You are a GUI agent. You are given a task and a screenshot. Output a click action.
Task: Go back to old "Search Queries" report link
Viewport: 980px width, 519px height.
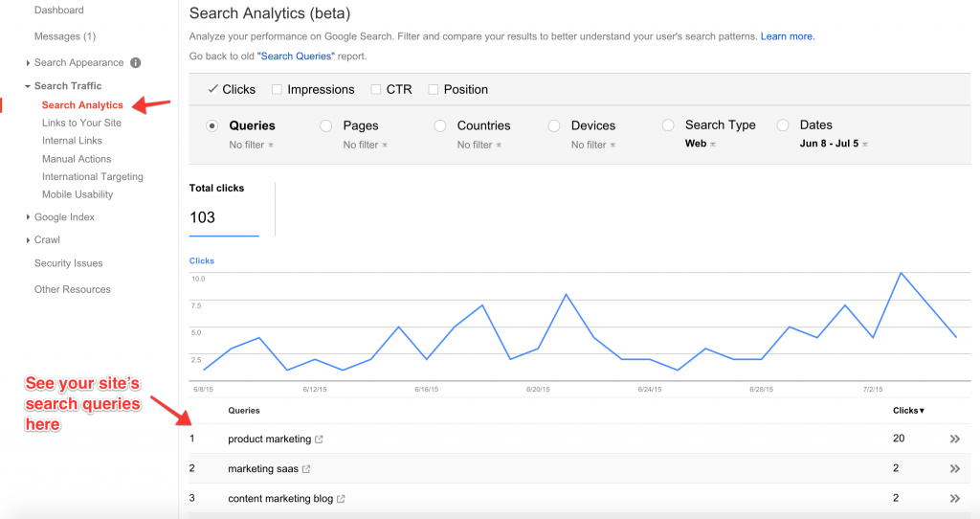(x=297, y=56)
